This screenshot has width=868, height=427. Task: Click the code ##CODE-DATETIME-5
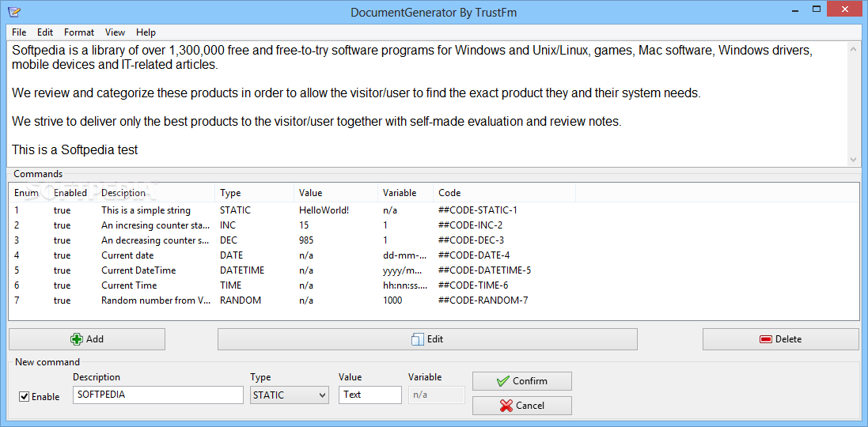(484, 270)
